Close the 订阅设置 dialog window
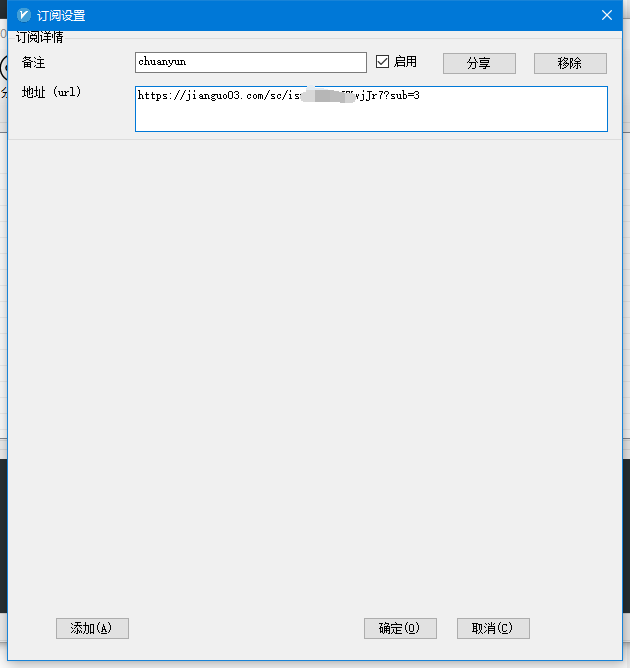The image size is (630, 668). click(x=607, y=15)
